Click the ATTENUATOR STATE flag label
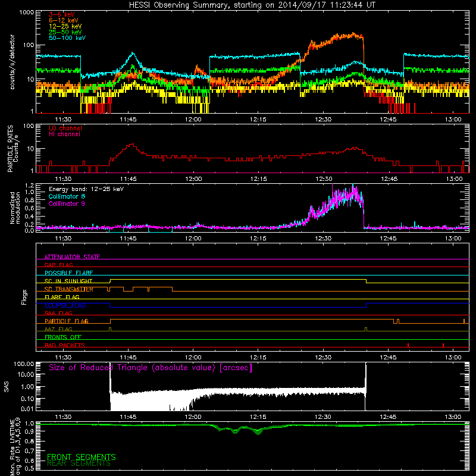This screenshot has height=476, width=476. [x=72, y=257]
